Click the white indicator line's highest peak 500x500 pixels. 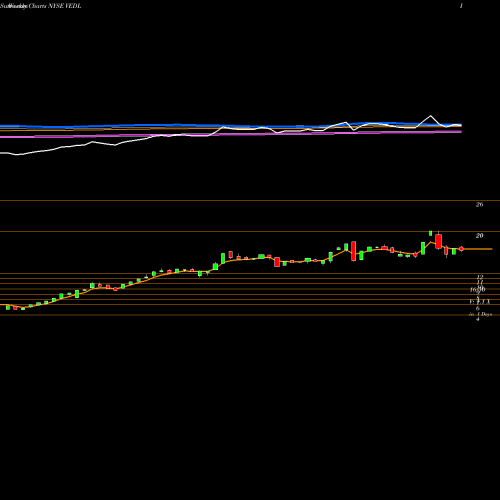(x=430, y=116)
